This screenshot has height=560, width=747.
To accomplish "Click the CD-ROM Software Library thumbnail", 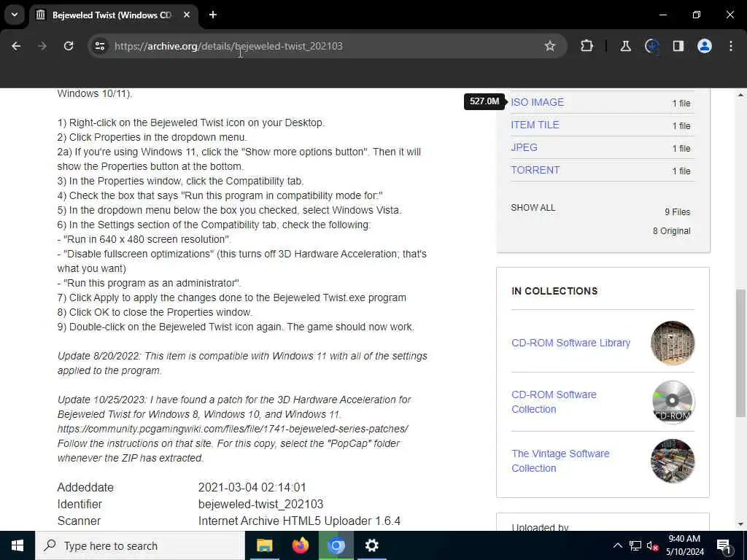I will point(673,343).
